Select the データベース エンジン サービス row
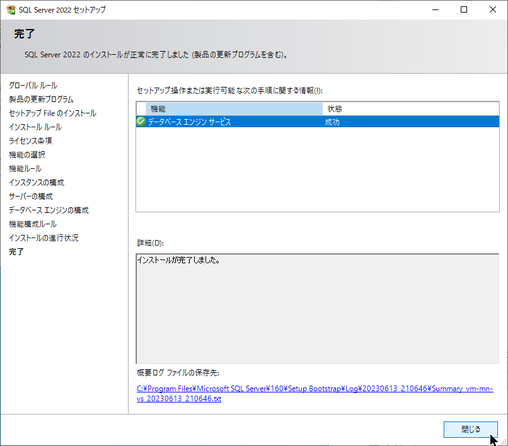508x446 pixels. coord(317,122)
